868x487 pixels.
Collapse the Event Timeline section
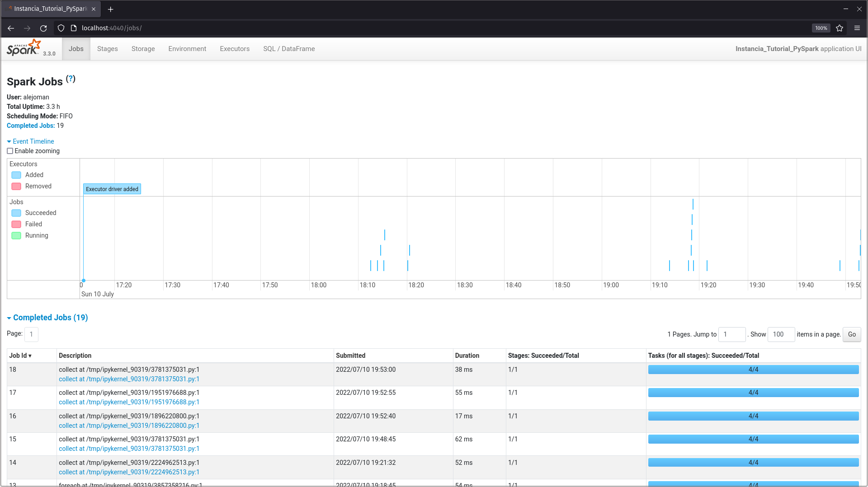[30, 141]
